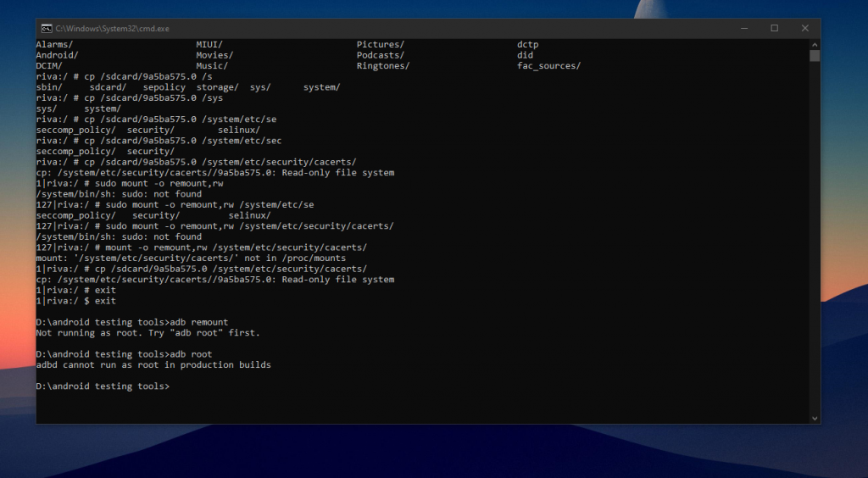Click the 'sepolicy' completion entry
868x478 pixels.
click(x=164, y=86)
